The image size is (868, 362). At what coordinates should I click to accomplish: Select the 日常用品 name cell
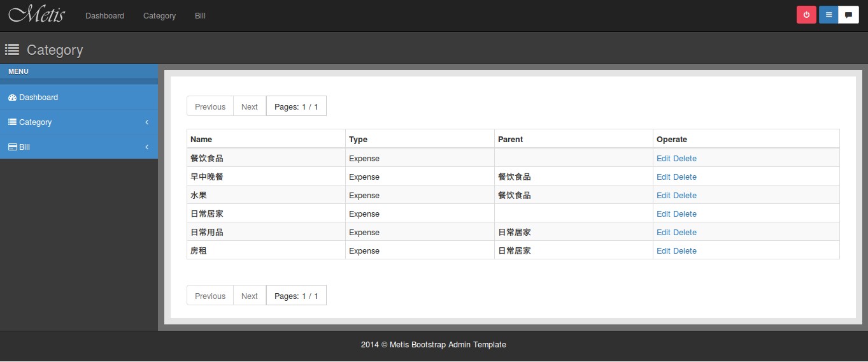(x=266, y=232)
